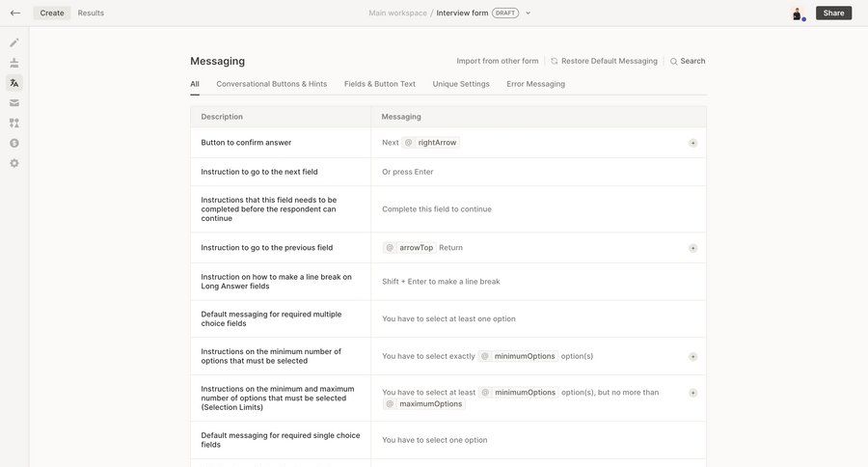Click 'You have to select exactly' text
The width and height of the screenshot is (868, 467).
pos(428,356)
